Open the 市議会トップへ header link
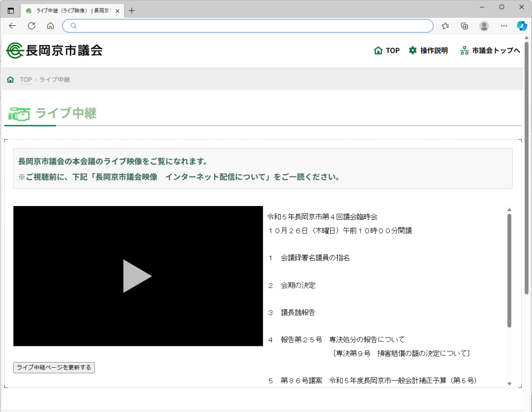Viewport: 532px width, 412px height. [x=490, y=50]
